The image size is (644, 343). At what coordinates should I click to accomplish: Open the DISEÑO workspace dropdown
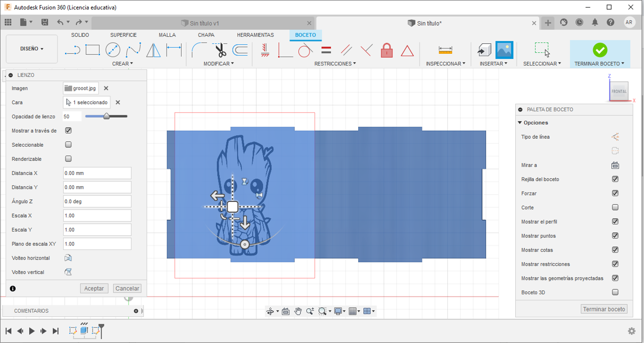(32, 49)
